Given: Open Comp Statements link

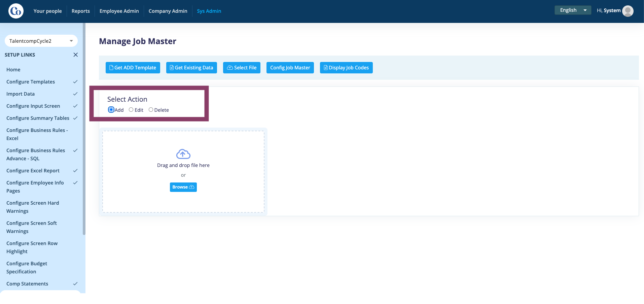Looking at the screenshot, I should click(x=27, y=284).
